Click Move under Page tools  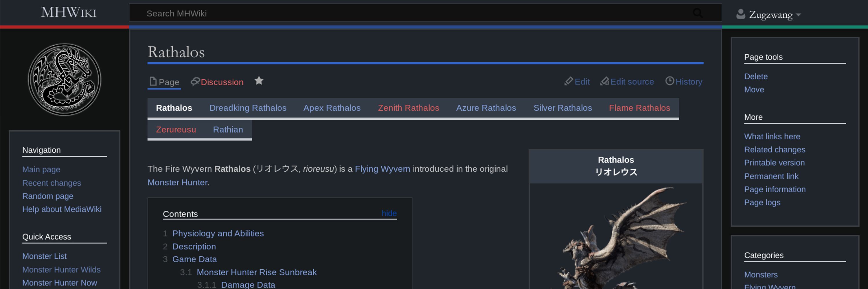pyautogui.click(x=754, y=90)
